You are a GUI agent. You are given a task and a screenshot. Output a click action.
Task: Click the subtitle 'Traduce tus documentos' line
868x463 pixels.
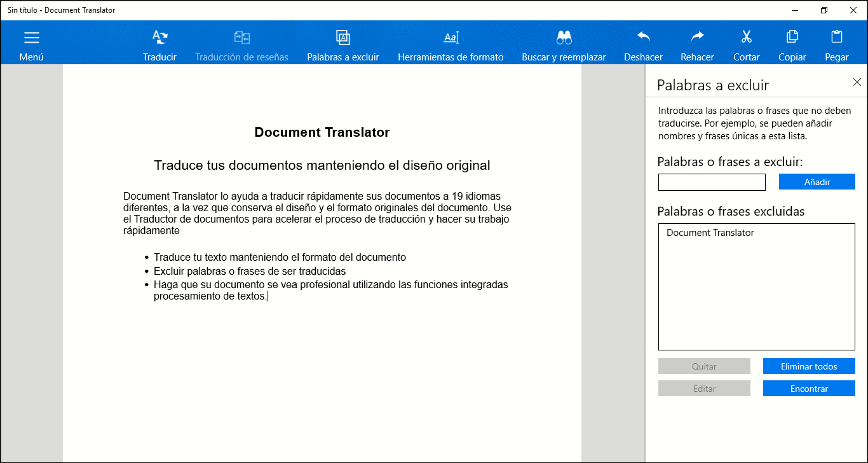pos(322,165)
